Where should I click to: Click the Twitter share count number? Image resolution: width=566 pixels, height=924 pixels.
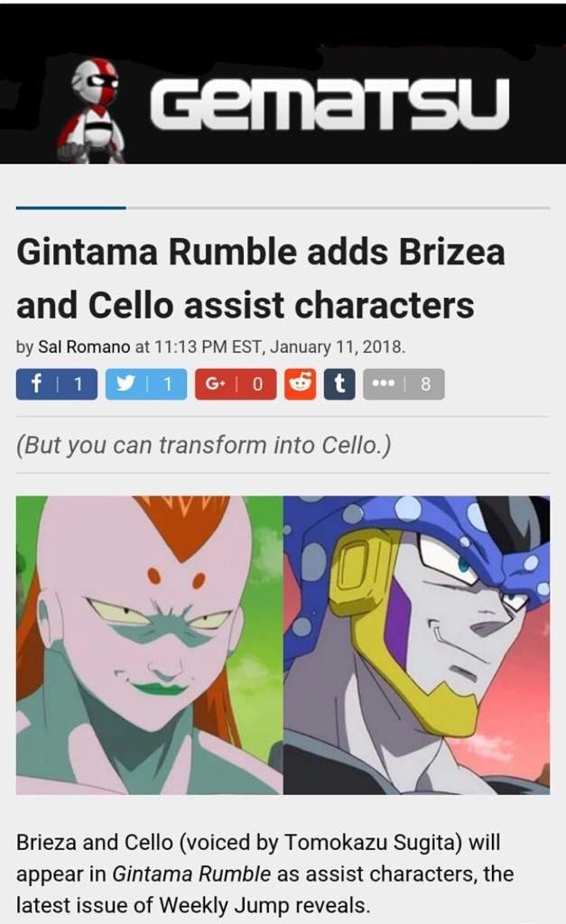[x=167, y=384]
